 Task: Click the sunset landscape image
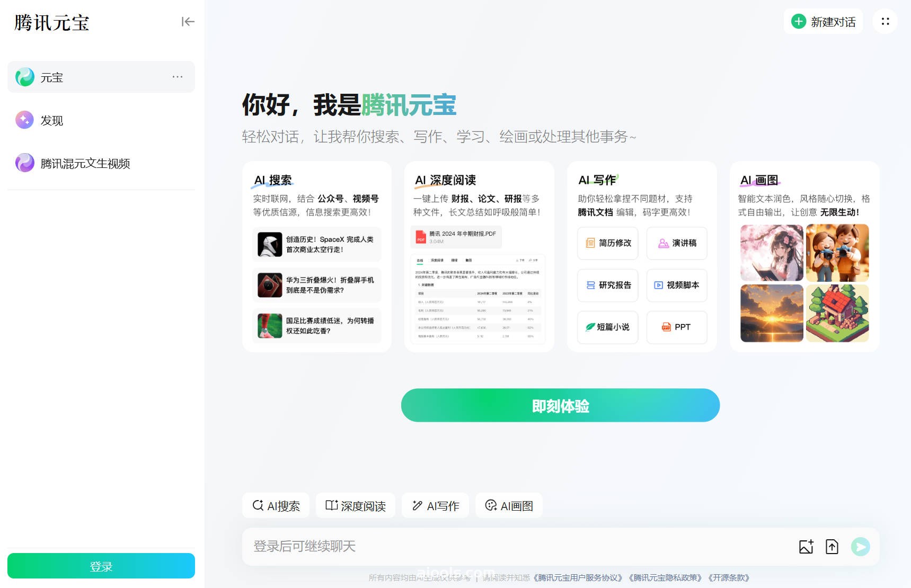click(772, 313)
